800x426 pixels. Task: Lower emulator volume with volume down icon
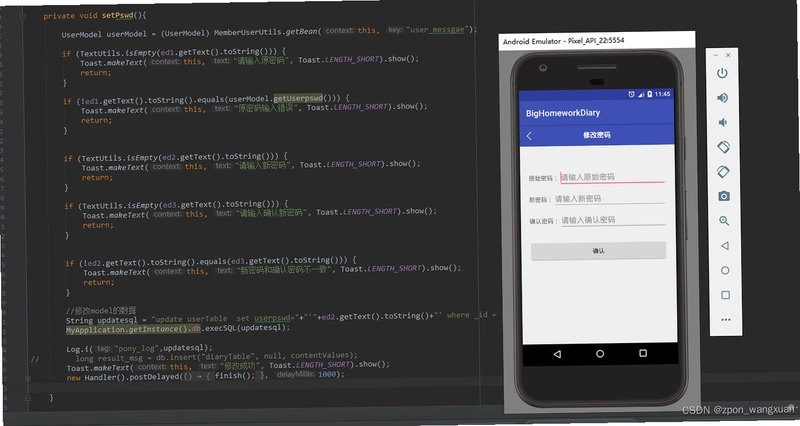pyautogui.click(x=722, y=122)
